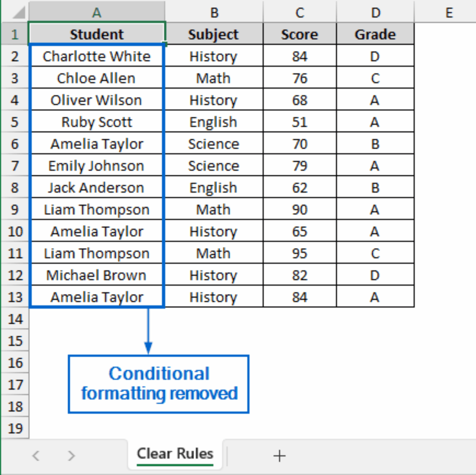476x475 pixels.
Task: Select the Subject header cell
Action: [213, 34]
